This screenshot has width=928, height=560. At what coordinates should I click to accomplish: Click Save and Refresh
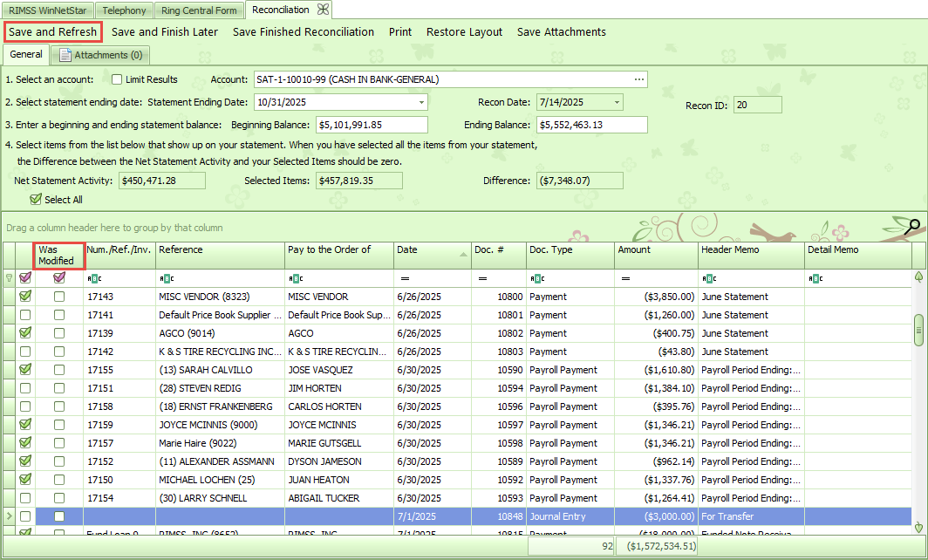click(52, 32)
